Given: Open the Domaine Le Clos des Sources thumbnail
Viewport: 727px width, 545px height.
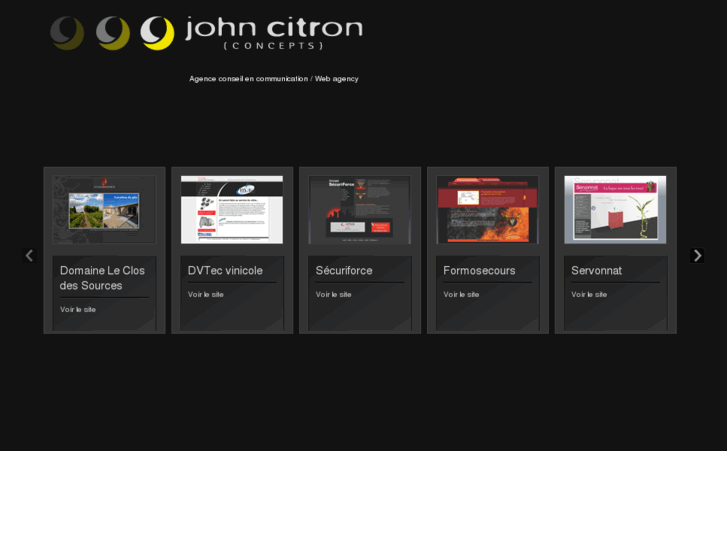Looking at the screenshot, I should point(104,210).
